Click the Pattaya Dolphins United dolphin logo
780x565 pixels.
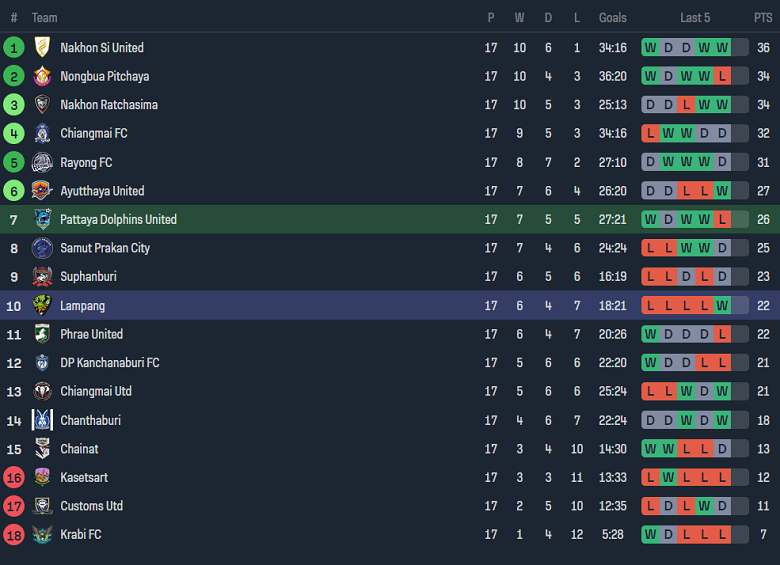point(42,219)
